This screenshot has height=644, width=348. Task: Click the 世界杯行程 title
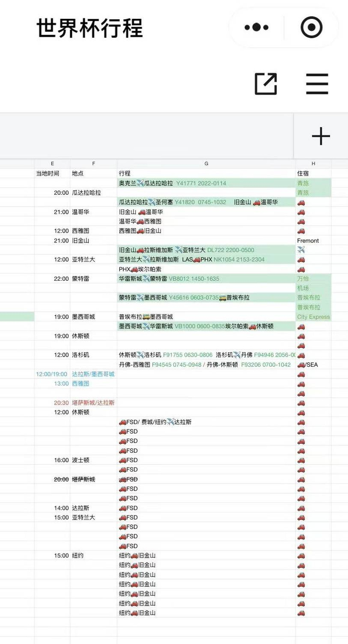[x=89, y=28]
